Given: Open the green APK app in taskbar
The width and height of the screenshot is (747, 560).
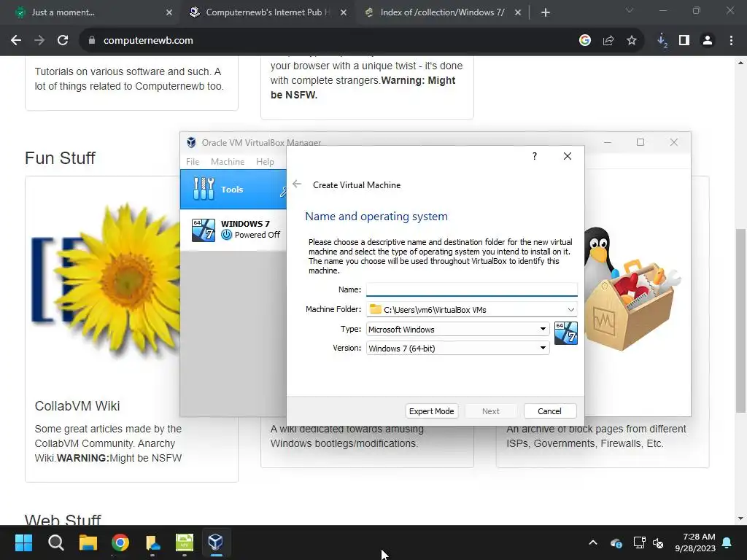Looking at the screenshot, I should 184,542.
